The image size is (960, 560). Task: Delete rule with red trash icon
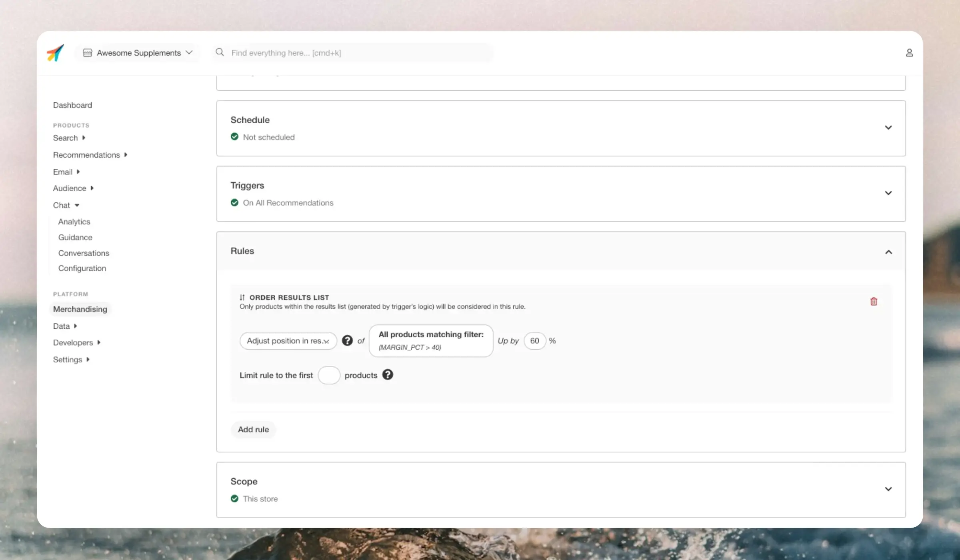(x=874, y=302)
